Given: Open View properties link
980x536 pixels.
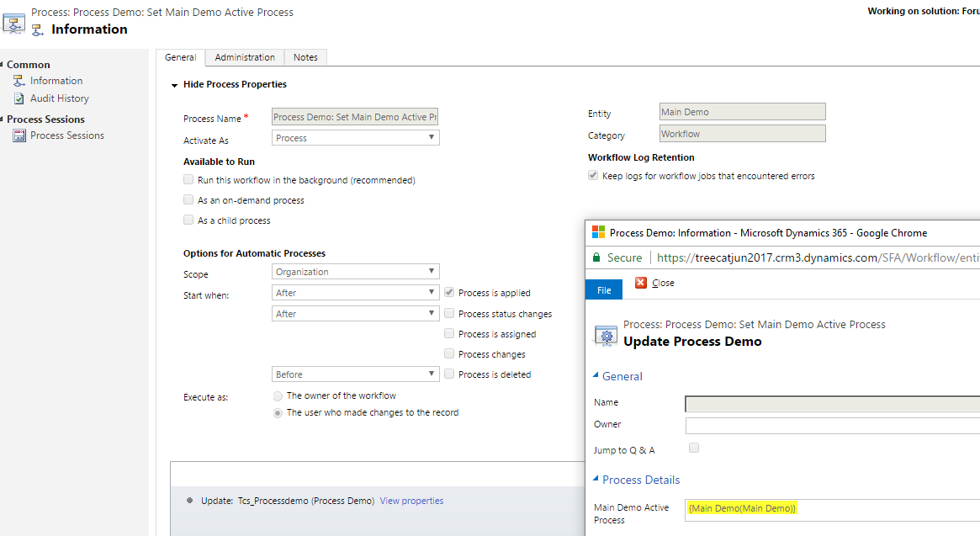Looking at the screenshot, I should coord(412,501).
